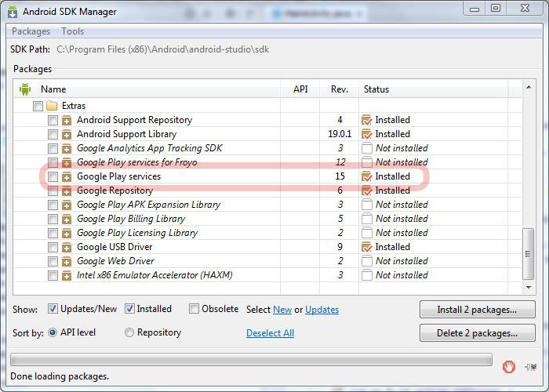The width and height of the screenshot is (549, 392).
Task: Click package icon of Google Play Billing Library
Action: tap(67, 219)
